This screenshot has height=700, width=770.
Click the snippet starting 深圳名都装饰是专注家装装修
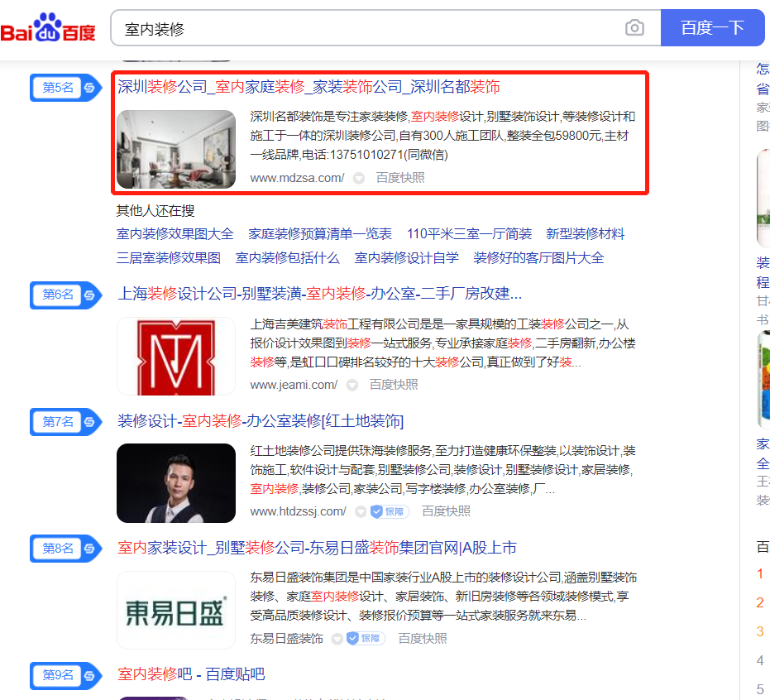(442, 136)
